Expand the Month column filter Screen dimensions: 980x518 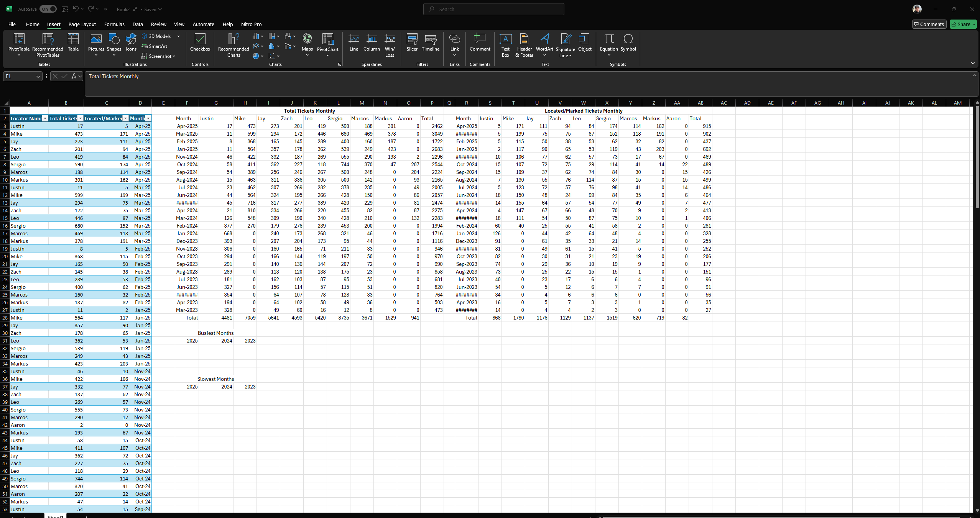pyautogui.click(x=148, y=118)
